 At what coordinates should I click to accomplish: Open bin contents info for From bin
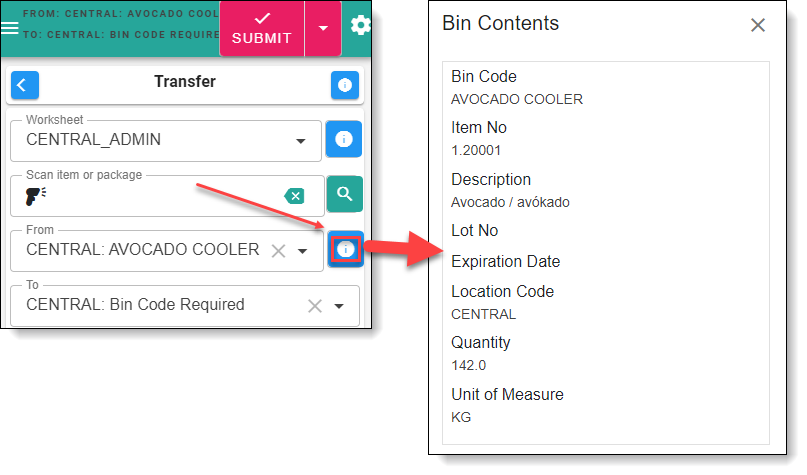point(346,249)
